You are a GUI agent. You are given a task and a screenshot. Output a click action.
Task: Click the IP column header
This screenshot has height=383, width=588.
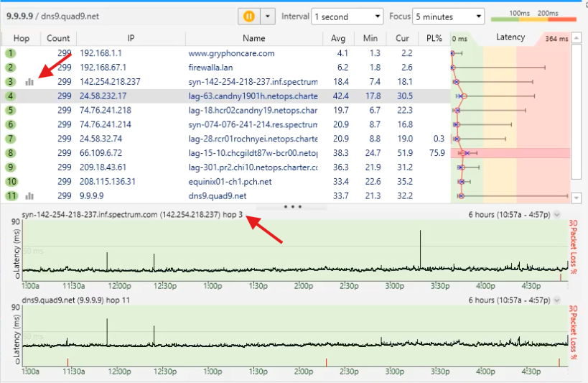click(x=131, y=38)
